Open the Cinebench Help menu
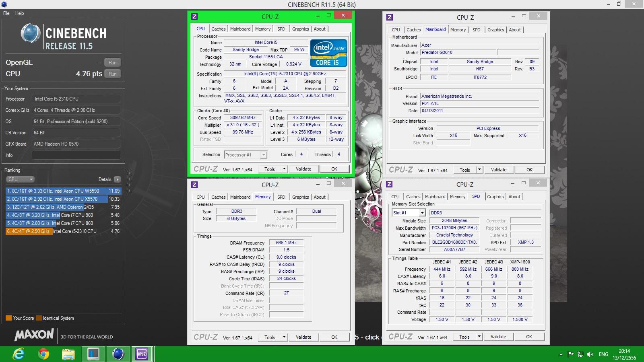644x362 pixels. coord(19,13)
